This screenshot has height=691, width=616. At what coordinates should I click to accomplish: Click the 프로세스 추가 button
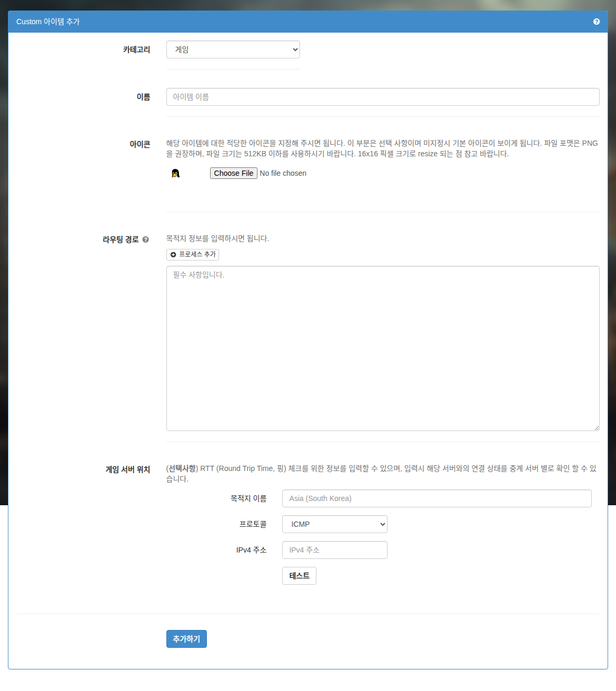point(193,255)
